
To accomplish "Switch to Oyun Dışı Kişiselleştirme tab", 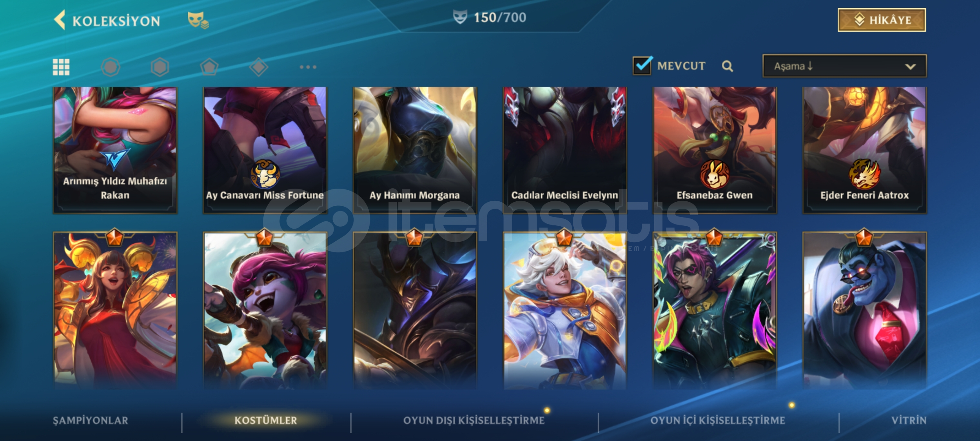I will pos(474,421).
